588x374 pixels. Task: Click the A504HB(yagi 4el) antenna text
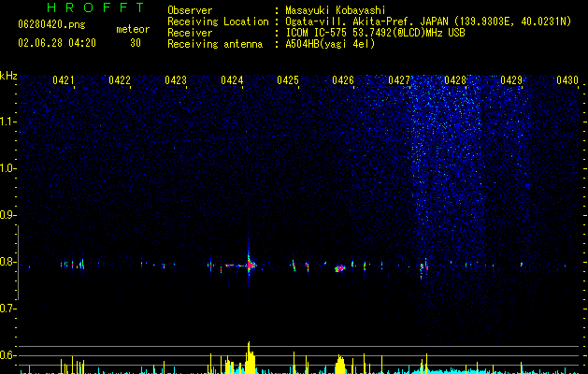[330, 44]
